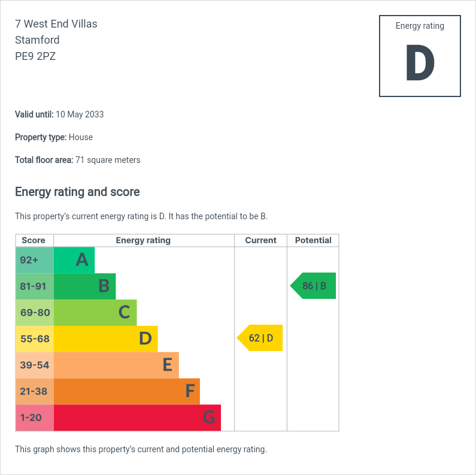The image size is (476, 475).
Task: Click the 7 West End Villas address
Action: coord(56,24)
